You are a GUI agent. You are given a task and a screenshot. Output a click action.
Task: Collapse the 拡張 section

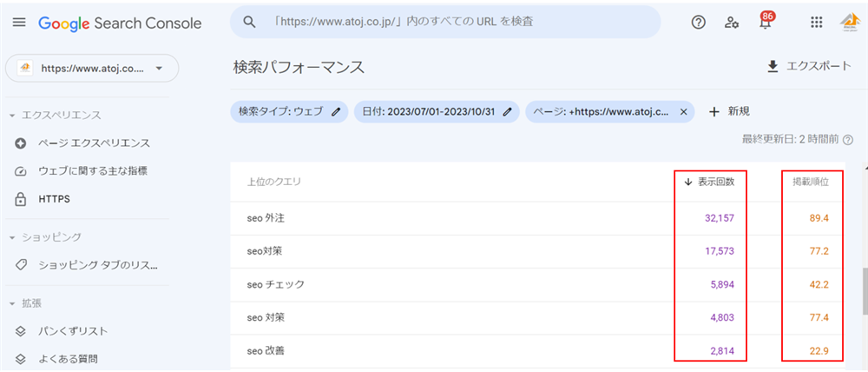tap(25, 304)
